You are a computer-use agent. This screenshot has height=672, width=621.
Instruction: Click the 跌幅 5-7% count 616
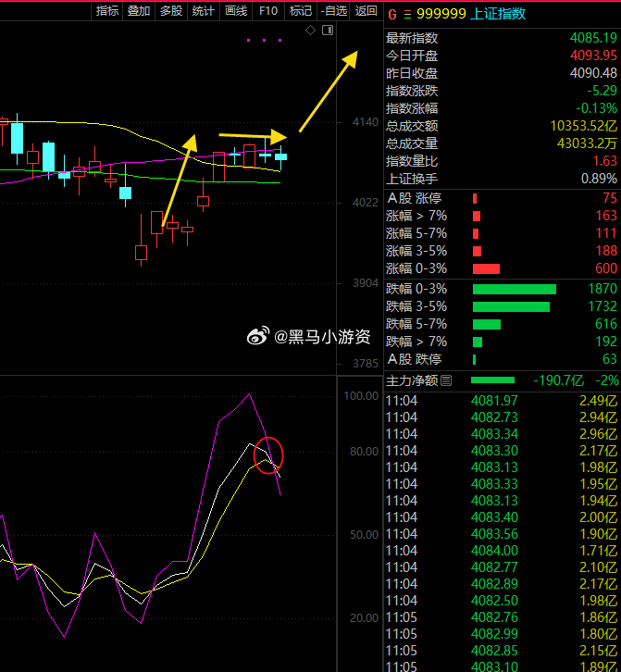pos(606,324)
